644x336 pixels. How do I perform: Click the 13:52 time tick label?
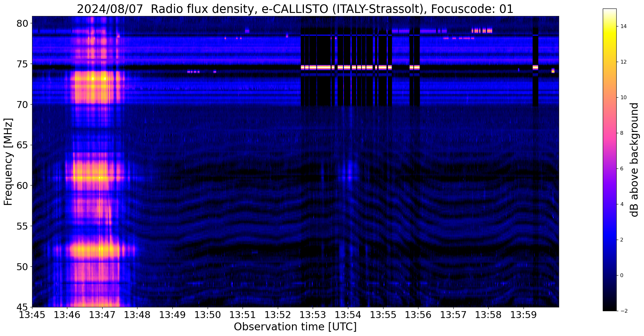278,315
